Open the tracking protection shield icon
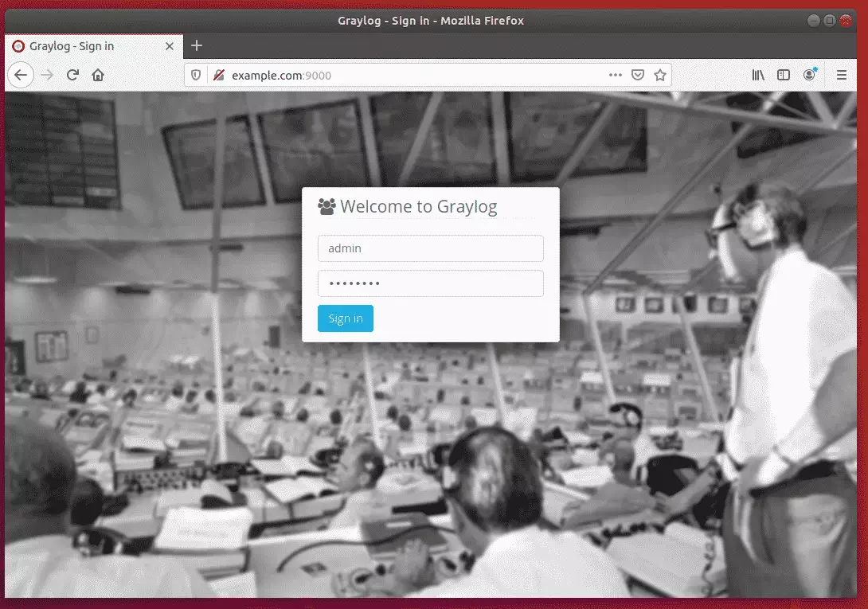This screenshot has width=868, height=609. tap(196, 76)
